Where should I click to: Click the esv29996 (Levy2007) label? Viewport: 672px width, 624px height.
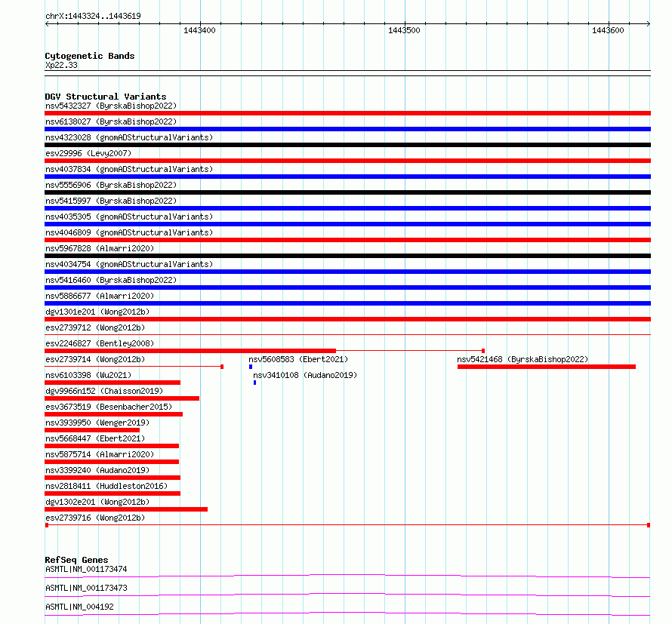pyautogui.click(x=88, y=153)
